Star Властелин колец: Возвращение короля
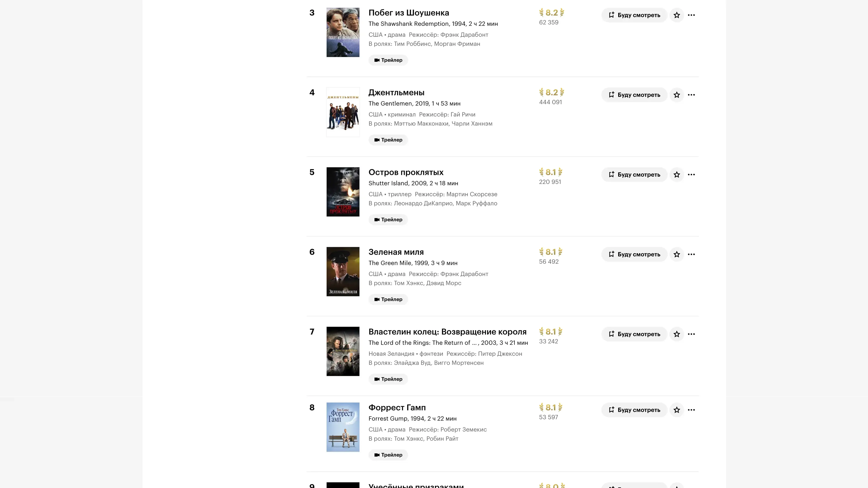Image resolution: width=868 pixels, height=488 pixels. [x=677, y=334]
